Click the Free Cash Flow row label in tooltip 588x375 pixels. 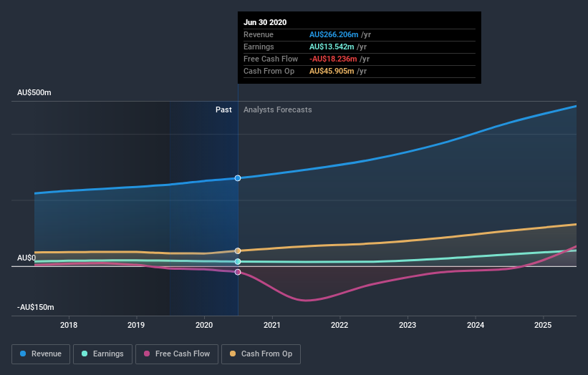(x=271, y=59)
